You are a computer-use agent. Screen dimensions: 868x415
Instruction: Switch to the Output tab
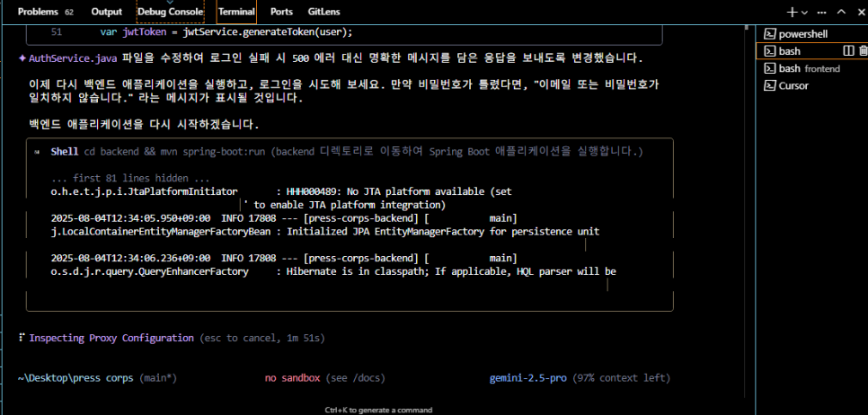click(106, 12)
